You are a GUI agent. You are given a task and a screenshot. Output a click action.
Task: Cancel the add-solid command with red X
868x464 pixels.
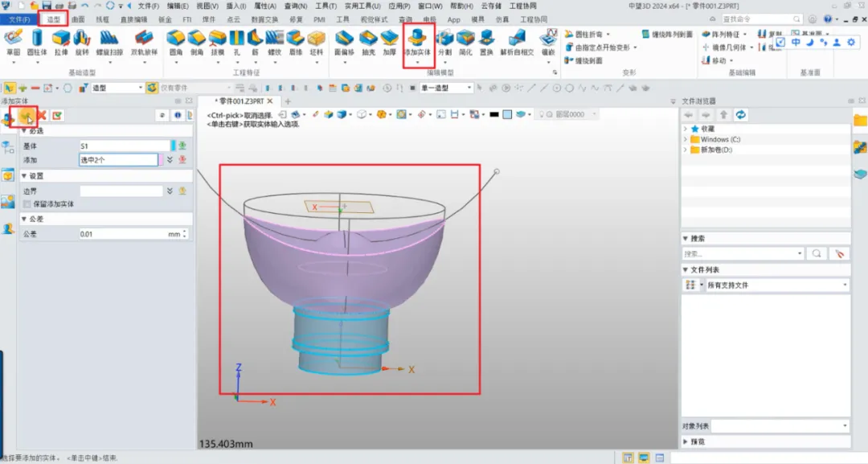pyautogui.click(x=42, y=117)
